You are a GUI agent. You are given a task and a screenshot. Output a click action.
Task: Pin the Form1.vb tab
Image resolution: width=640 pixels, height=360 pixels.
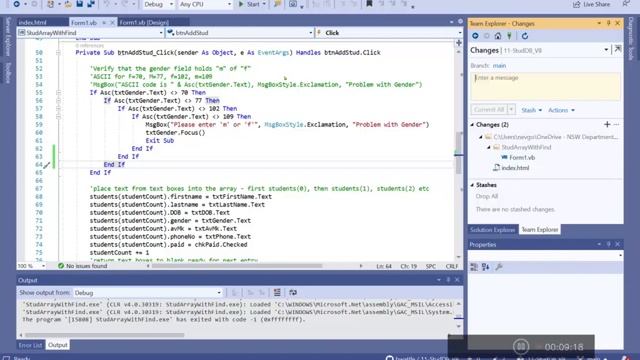click(104, 22)
